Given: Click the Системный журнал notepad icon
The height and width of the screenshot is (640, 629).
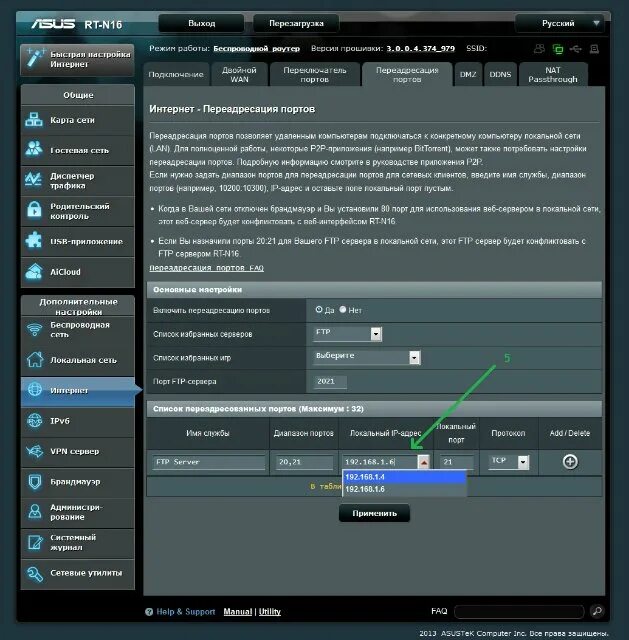Looking at the screenshot, I should [35, 542].
